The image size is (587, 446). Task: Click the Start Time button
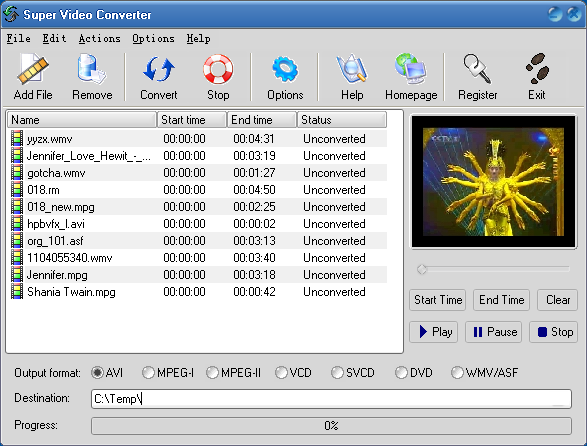pyautogui.click(x=438, y=300)
